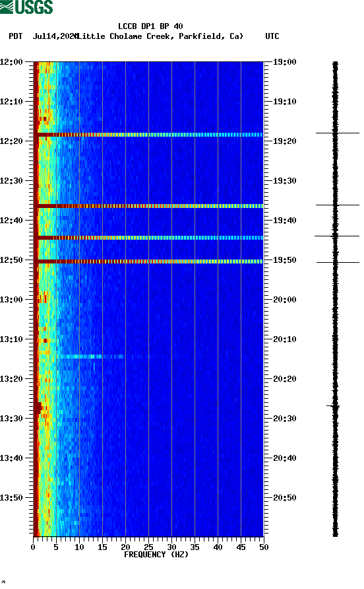Click the '12:30' PDT time label

pyautogui.click(x=11, y=181)
